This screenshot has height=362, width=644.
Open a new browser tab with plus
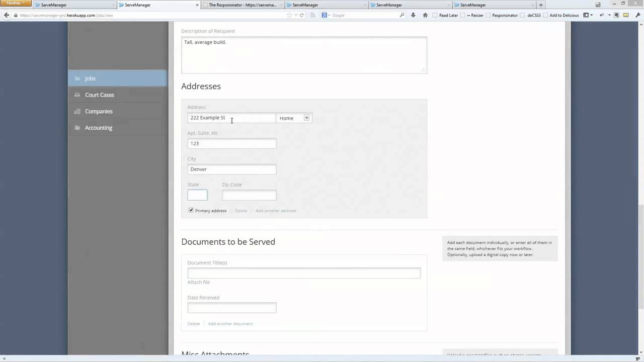tap(541, 5)
